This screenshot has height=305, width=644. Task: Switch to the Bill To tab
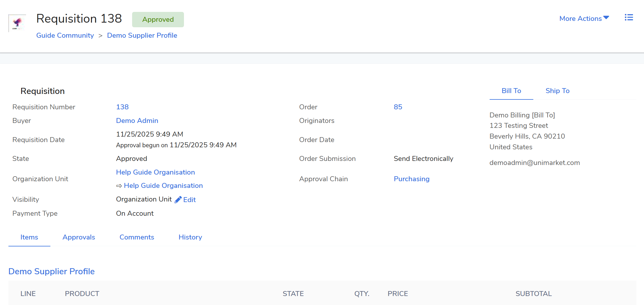pyautogui.click(x=511, y=91)
